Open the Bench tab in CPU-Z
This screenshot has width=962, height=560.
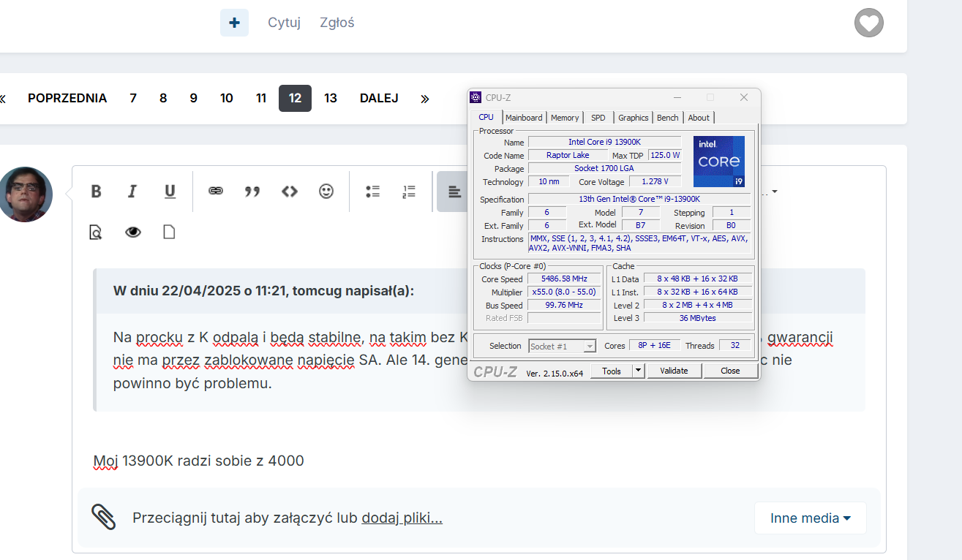[667, 118]
